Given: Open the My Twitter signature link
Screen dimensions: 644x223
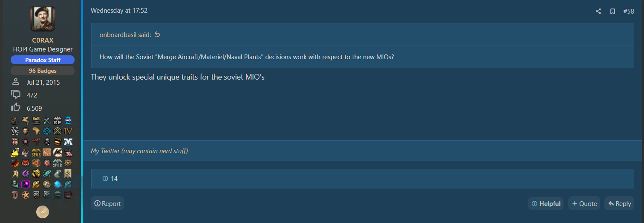Looking at the screenshot, I should click(x=139, y=151).
